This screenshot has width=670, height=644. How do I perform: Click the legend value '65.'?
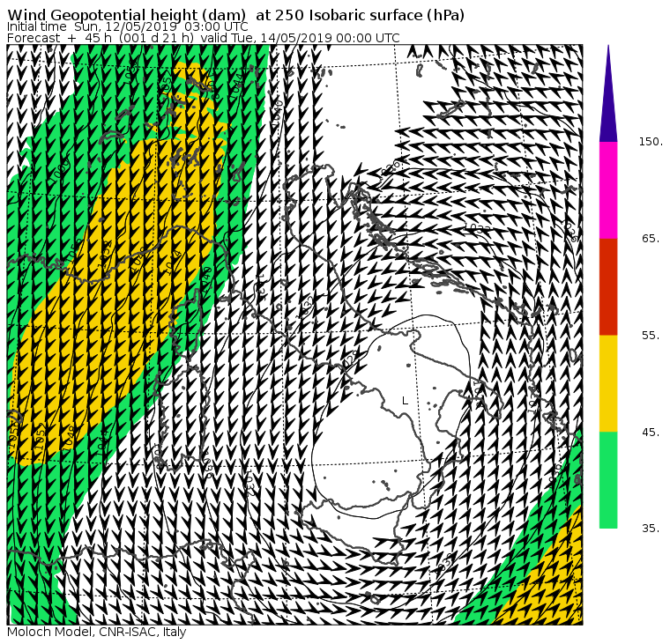click(x=651, y=238)
